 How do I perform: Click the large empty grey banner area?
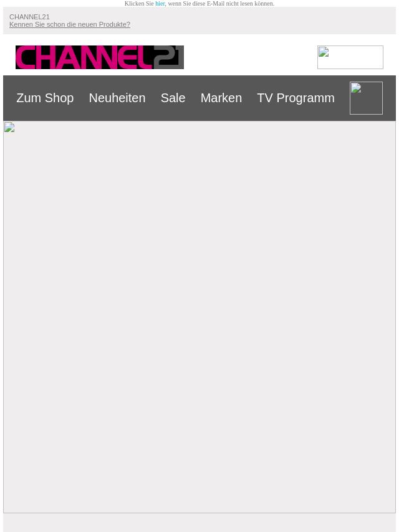click(199, 317)
